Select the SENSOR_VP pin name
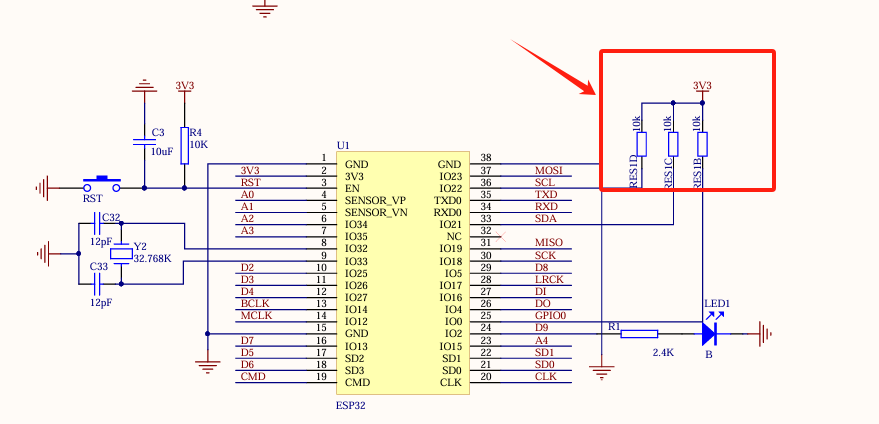This screenshot has height=424, width=879. pyautogui.click(x=375, y=200)
